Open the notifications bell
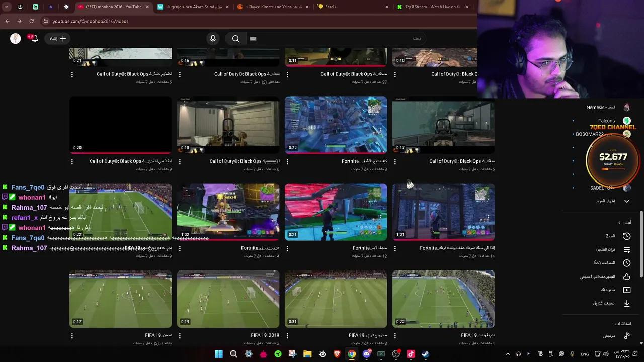The height and width of the screenshot is (362, 644). coord(34,38)
